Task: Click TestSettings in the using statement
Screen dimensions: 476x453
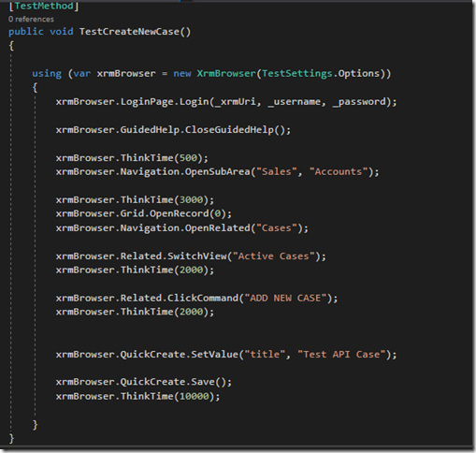Action: click(297, 74)
